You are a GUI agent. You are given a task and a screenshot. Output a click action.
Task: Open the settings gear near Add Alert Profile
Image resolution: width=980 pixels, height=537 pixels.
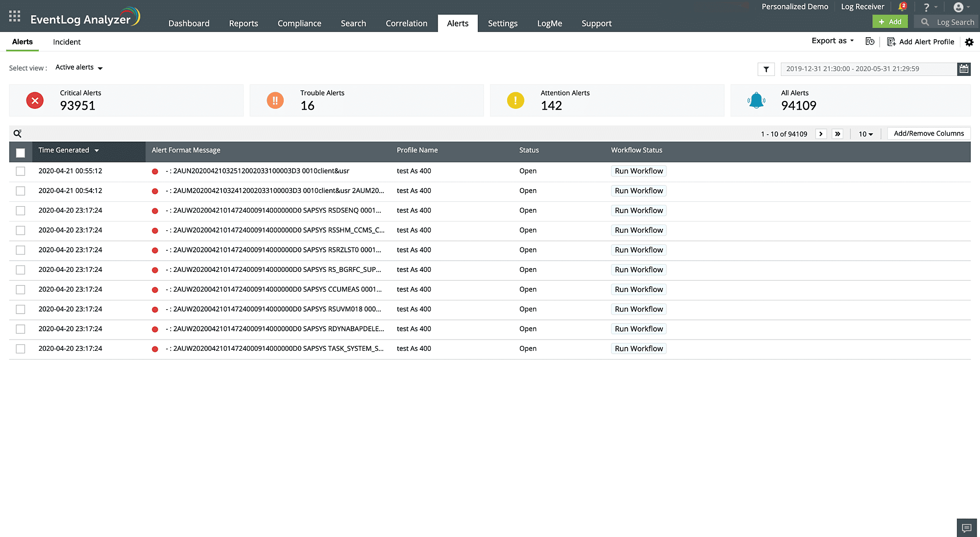point(969,42)
